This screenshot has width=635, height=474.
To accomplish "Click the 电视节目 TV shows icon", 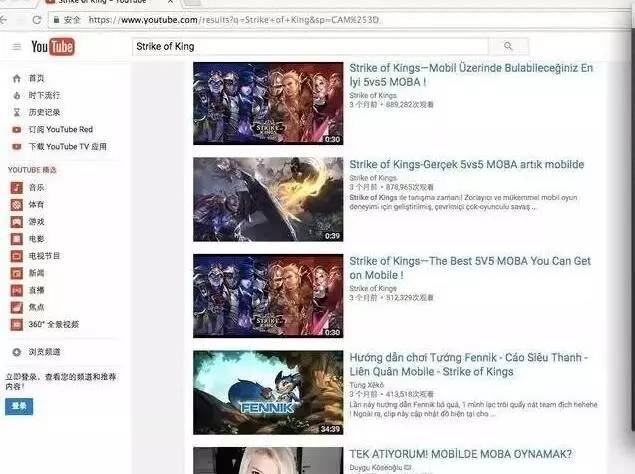I will (17, 256).
